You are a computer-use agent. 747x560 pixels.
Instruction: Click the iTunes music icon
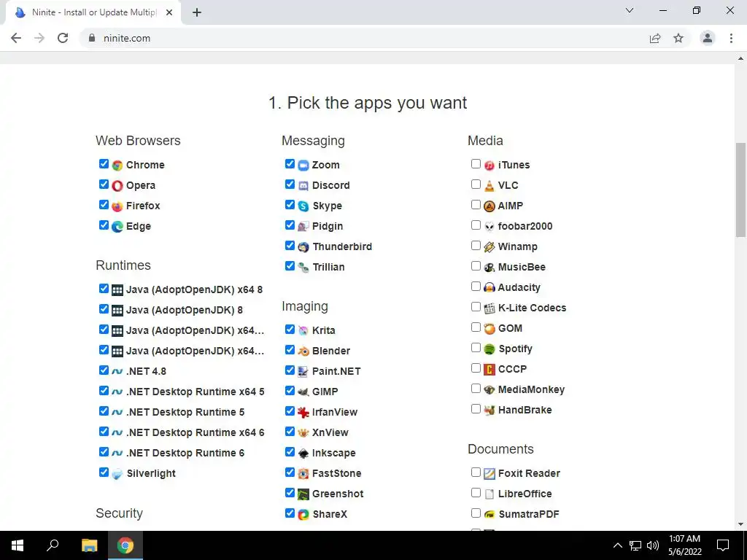click(x=489, y=166)
